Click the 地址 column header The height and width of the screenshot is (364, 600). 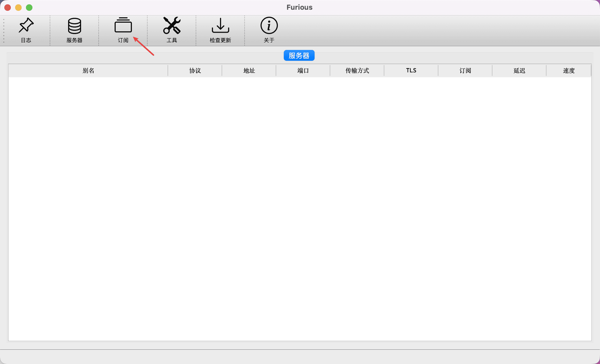pos(249,70)
